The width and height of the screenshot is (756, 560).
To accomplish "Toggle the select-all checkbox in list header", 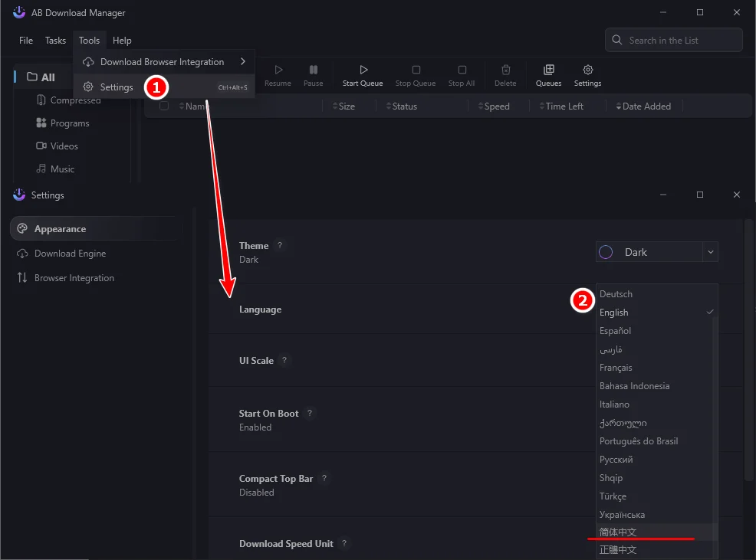I will coord(164,106).
